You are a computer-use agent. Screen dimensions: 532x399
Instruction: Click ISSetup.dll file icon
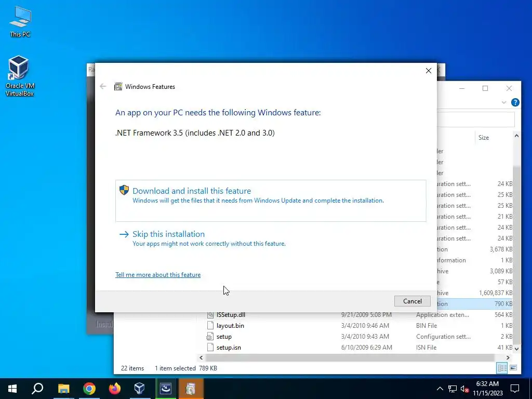[x=210, y=315]
